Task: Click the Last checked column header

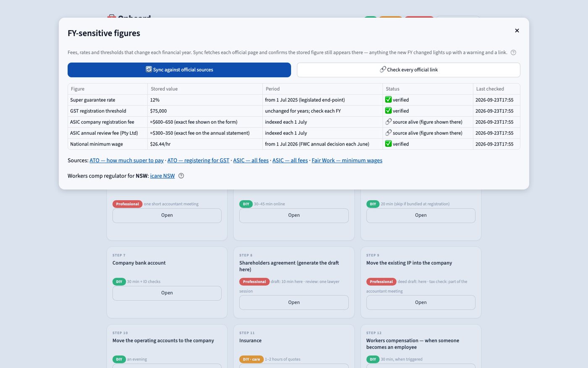Action: (x=496, y=89)
